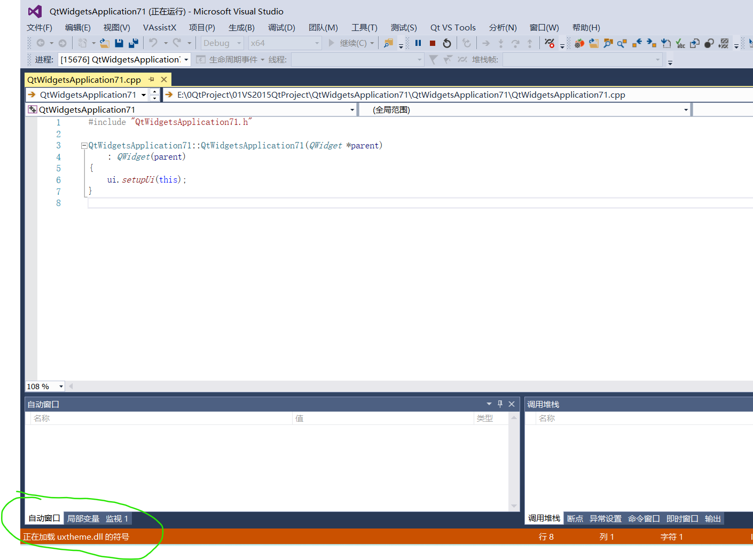Screen dimensions: 753x560
Task: Show the 输出 output panel
Action: coord(712,518)
